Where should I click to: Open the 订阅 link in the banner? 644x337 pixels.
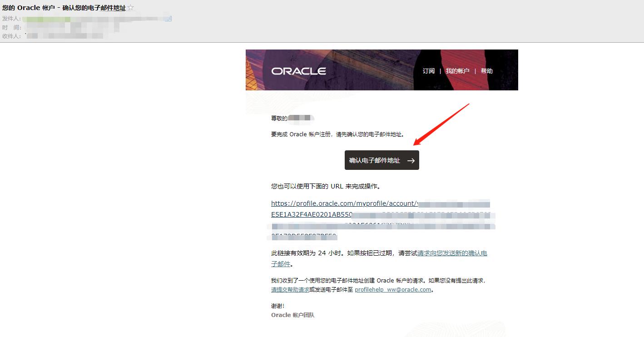tap(429, 71)
